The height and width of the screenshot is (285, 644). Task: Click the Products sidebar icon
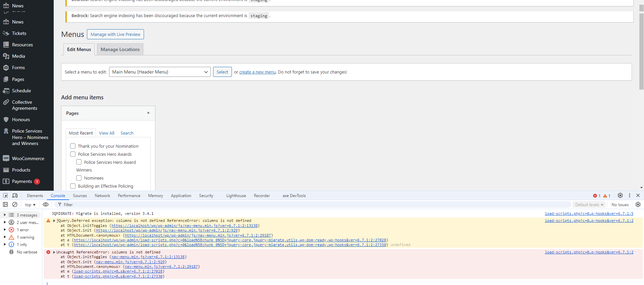(x=6, y=170)
